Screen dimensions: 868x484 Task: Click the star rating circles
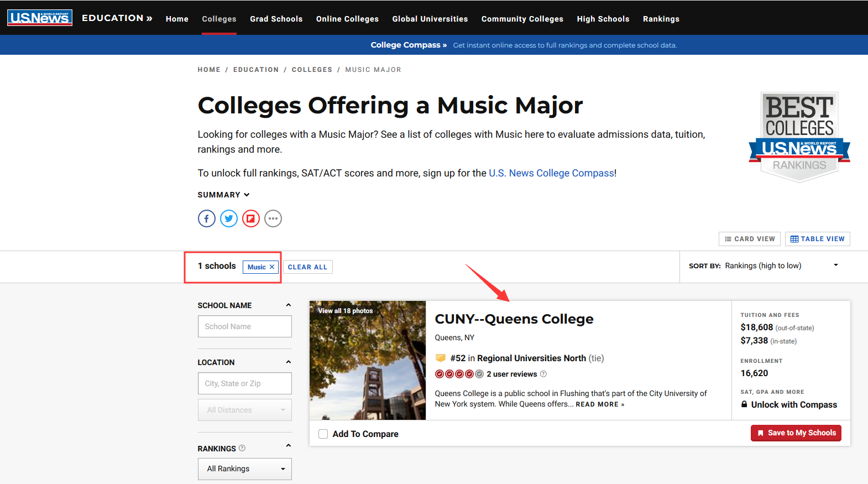coord(459,374)
